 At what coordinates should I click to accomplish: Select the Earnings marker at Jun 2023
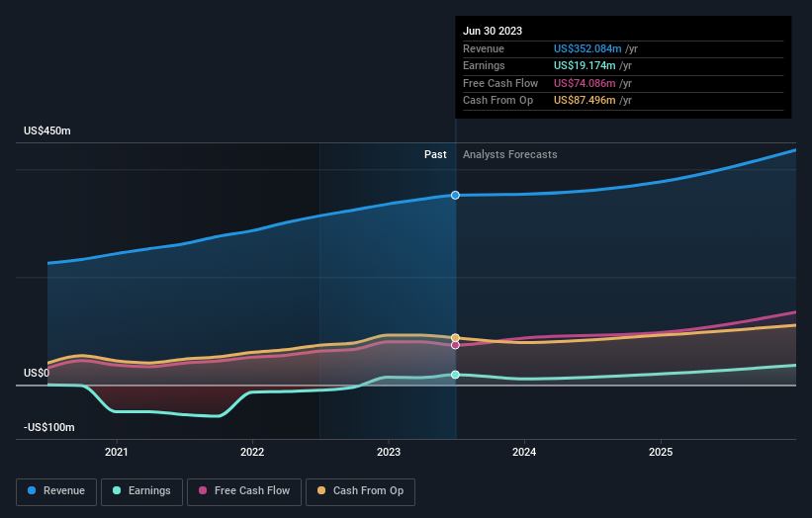tap(455, 375)
